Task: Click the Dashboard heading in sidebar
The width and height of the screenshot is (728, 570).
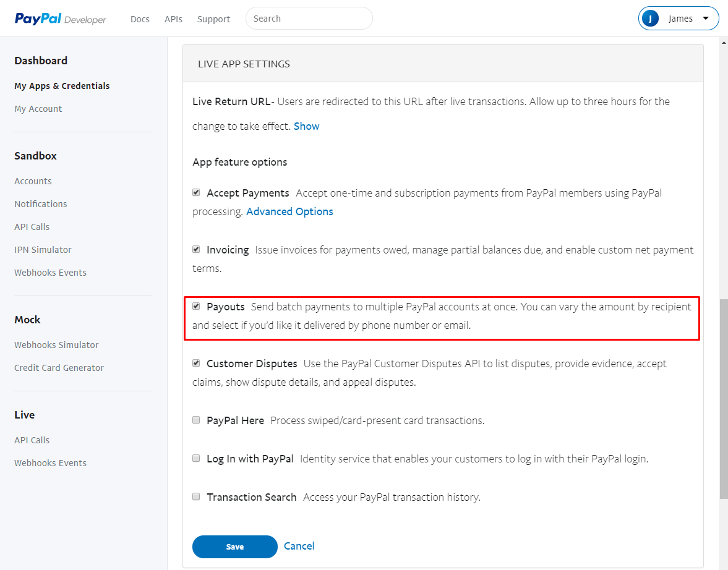Action: (41, 61)
